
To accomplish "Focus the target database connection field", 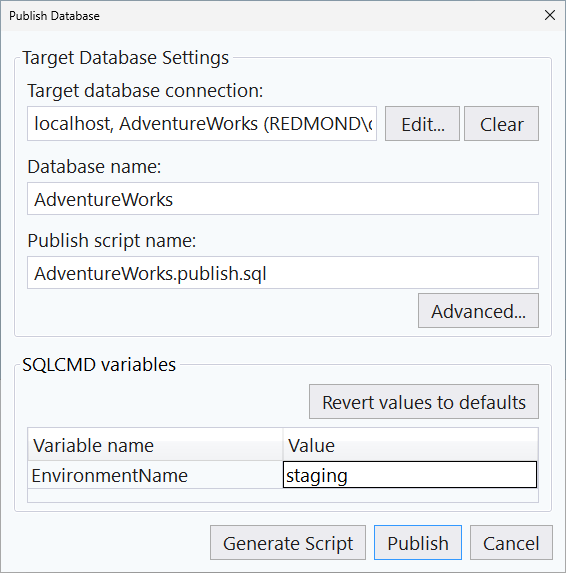I will tap(202, 124).
